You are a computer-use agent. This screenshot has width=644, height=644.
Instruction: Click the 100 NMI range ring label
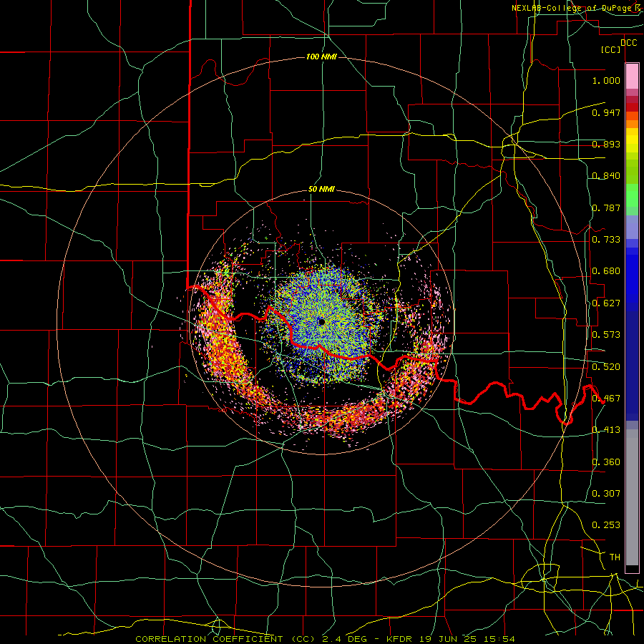[321, 57]
